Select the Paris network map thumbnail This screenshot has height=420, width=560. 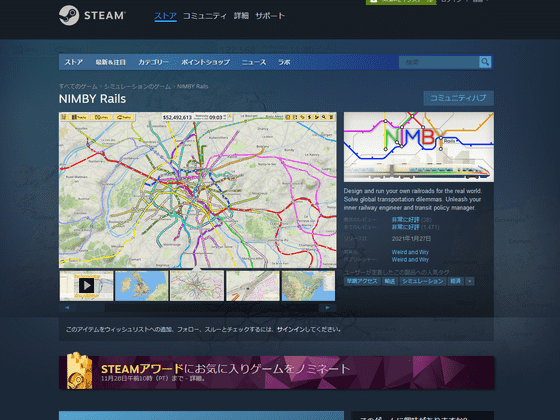[197, 286]
